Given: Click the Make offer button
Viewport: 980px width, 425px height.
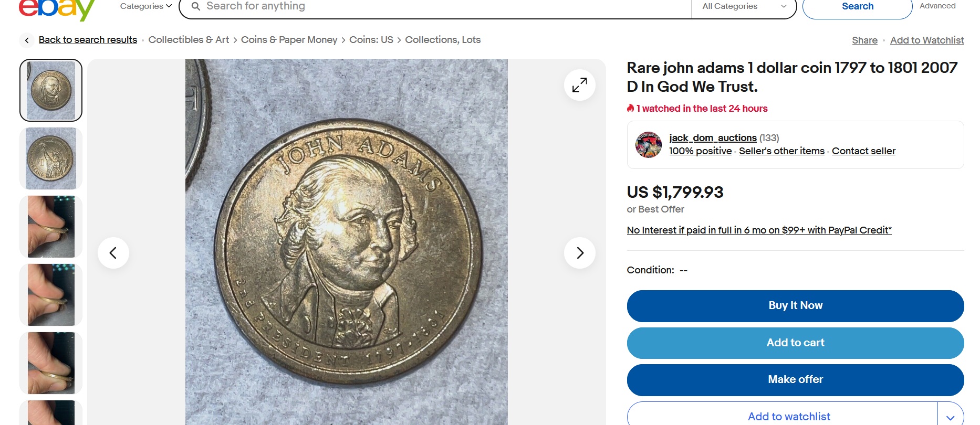Looking at the screenshot, I should coord(795,380).
